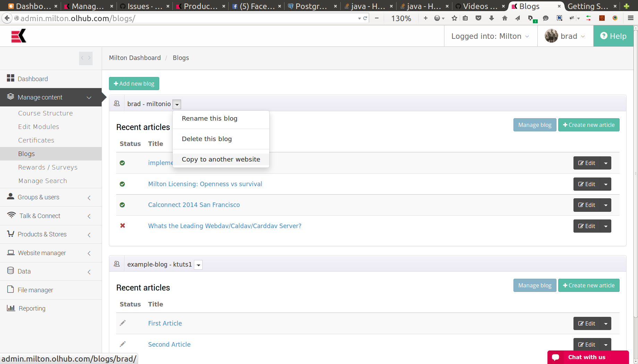The image size is (638, 364).
Task: Open example-blog - ktuts1 dropdown caret
Action: point(198,265)
